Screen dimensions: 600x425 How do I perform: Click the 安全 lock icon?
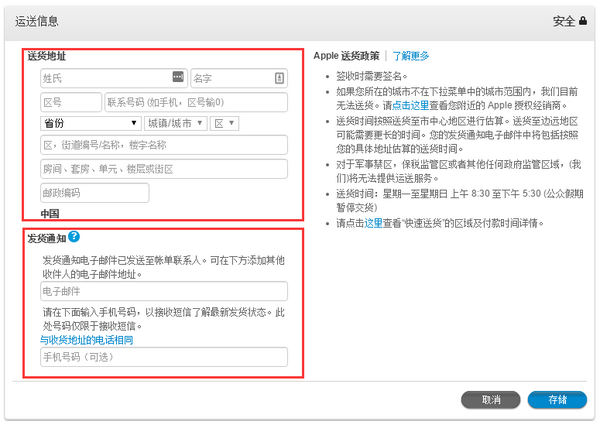click(582, 20)
